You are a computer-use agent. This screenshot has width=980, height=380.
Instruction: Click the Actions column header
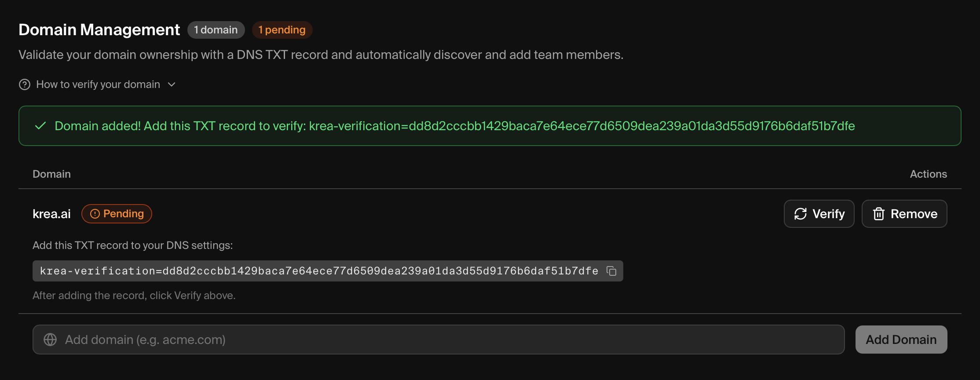(x=928, y=174)
